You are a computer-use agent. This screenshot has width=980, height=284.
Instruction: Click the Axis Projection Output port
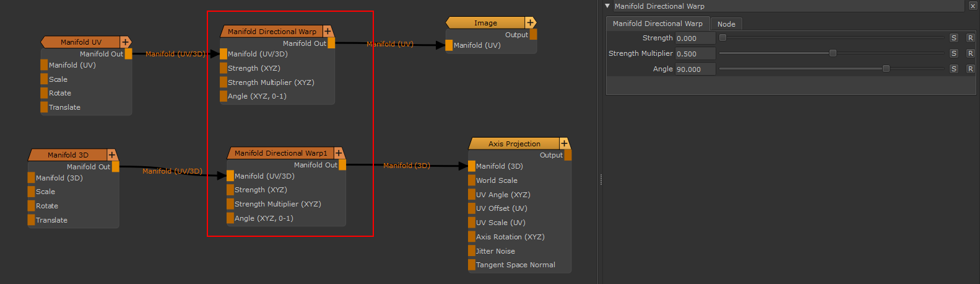pyautogui.click(x=568, y=155)
